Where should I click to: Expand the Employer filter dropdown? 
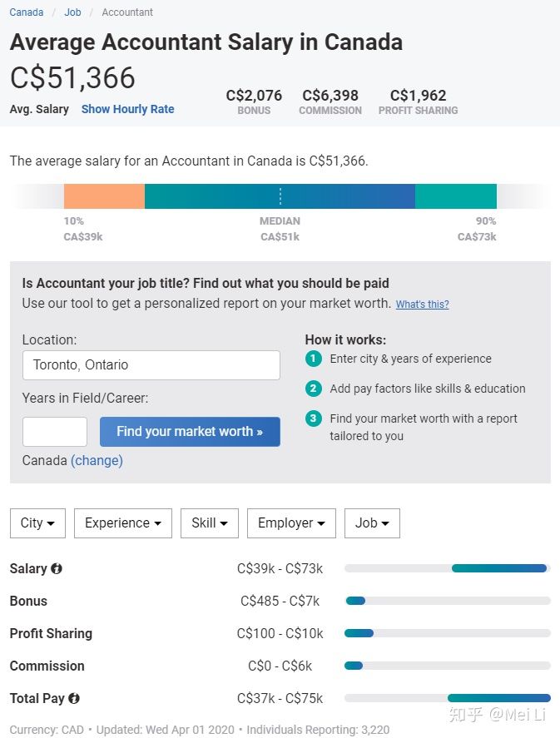(x=290, y=523)
